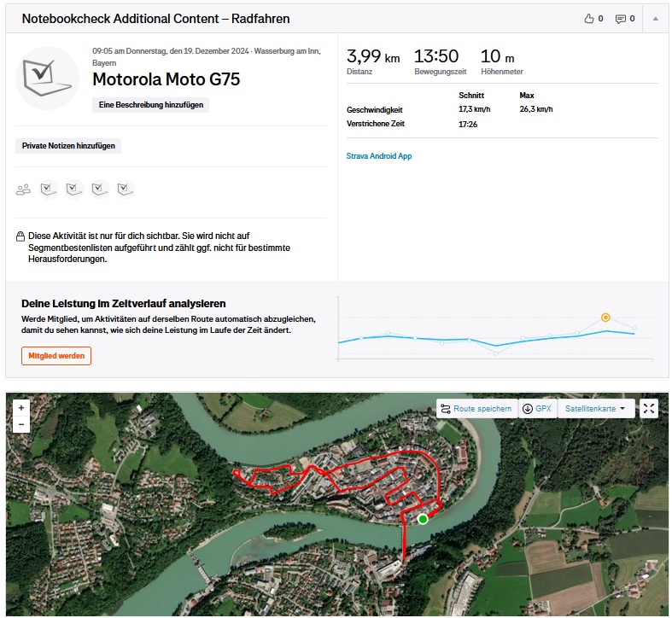This screenshot has height=618, width=672.
Task: Open comments via speech bubble icon
Action: click(x=620, y=19)
